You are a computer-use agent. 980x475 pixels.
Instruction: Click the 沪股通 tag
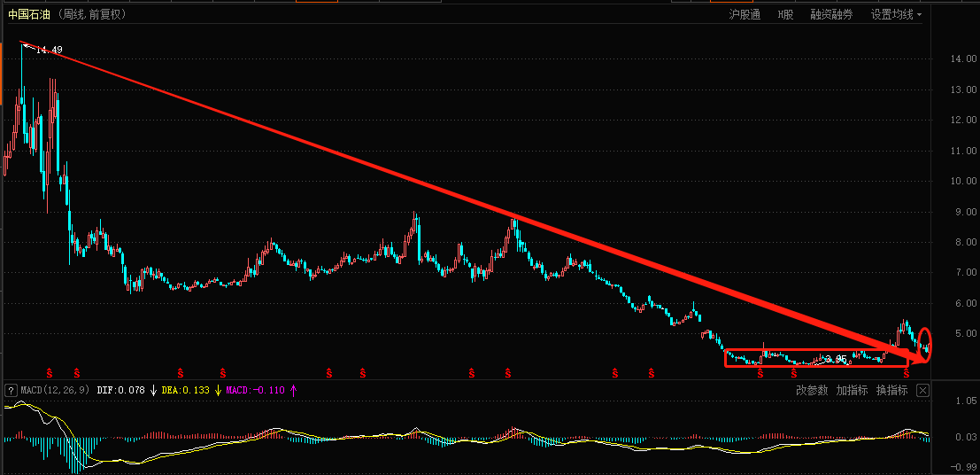click(x=745, y=14)
